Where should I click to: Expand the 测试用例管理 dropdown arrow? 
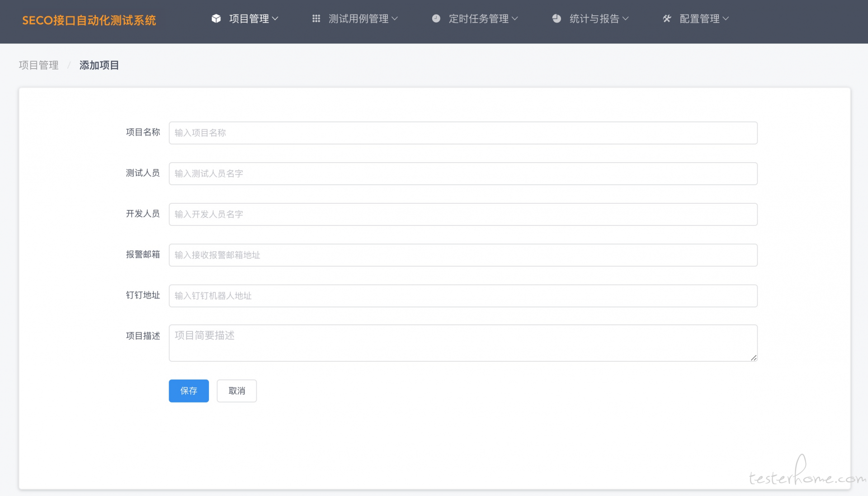[x=395, y=19]
